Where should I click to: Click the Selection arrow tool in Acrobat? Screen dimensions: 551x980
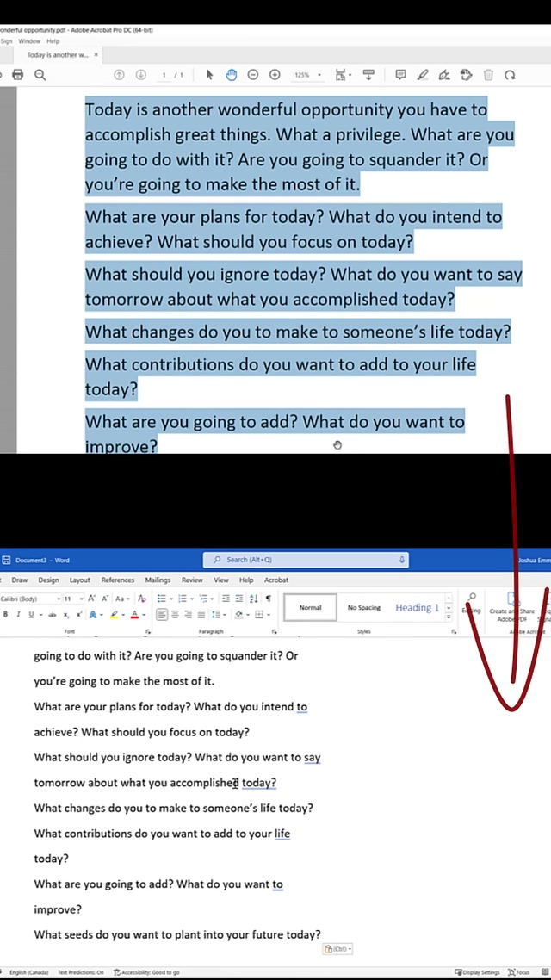point(209,75)
